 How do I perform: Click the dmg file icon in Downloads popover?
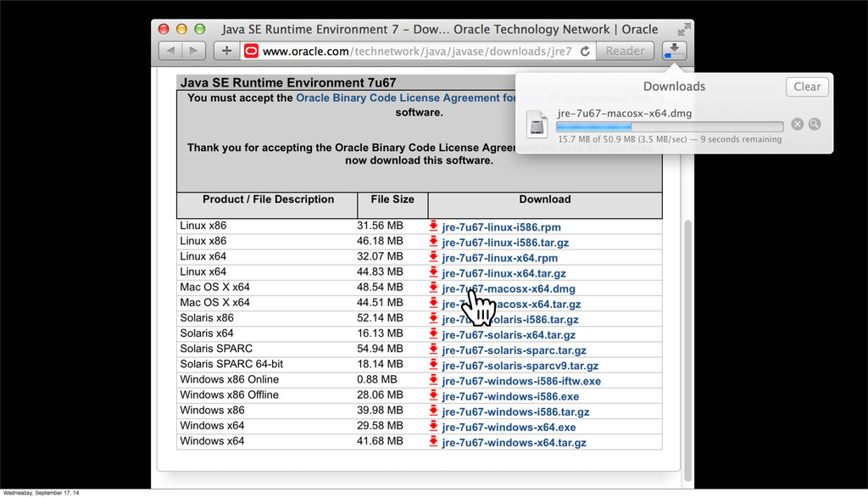click(537, 124)
